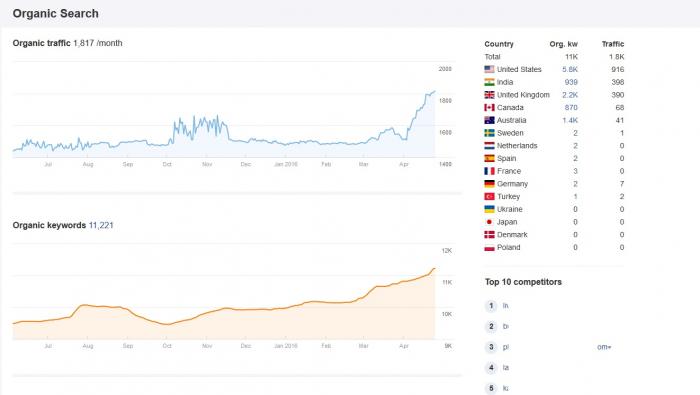Click the organic keywords August peak point
Screen dimensions: 700x395
[x=84, y=305]
